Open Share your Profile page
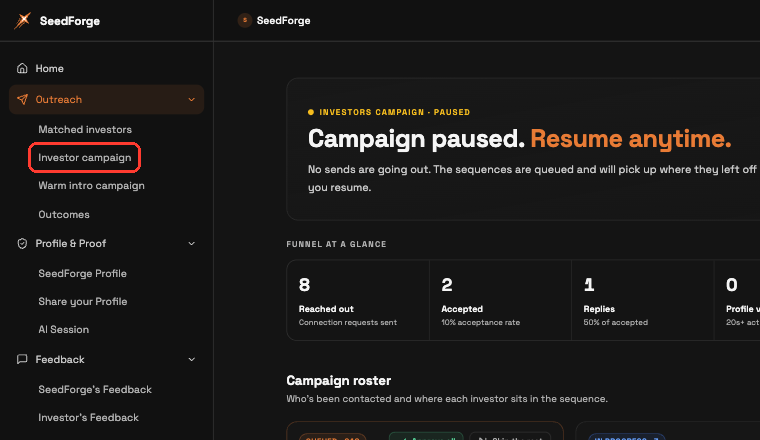This screenshot has width=760, height=440. click(x=83, y=301)
